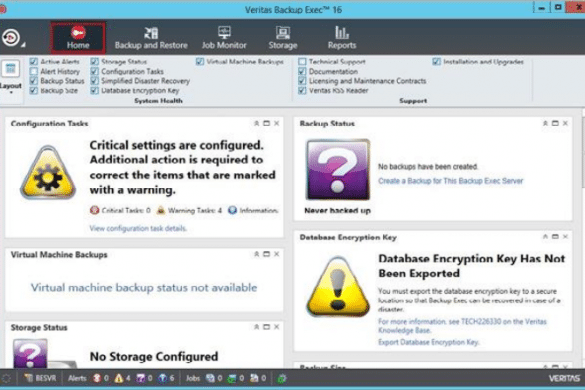
Task: Maximize the Storage Status panel
Action: point(266,327)
